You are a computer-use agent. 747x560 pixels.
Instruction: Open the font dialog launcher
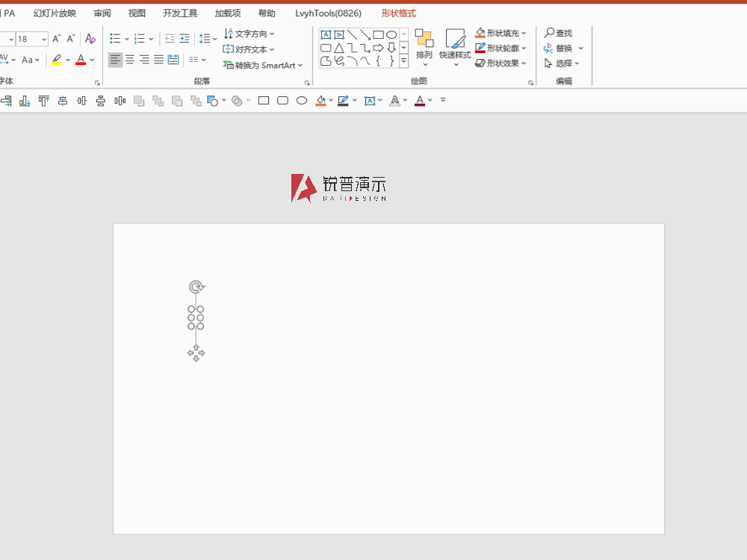(98, 83)
